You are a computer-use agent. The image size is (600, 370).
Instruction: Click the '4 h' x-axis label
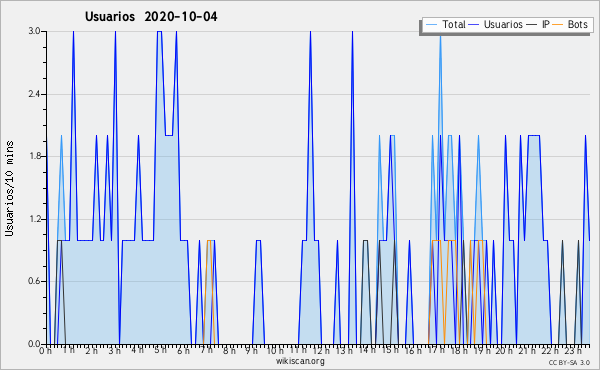click(138, 351)
